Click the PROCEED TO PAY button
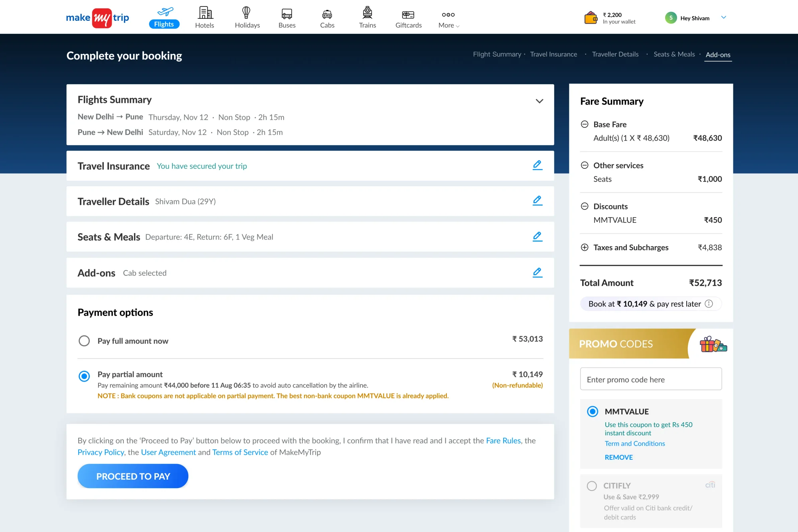This screenshot has width=798, height=532. 133,476
